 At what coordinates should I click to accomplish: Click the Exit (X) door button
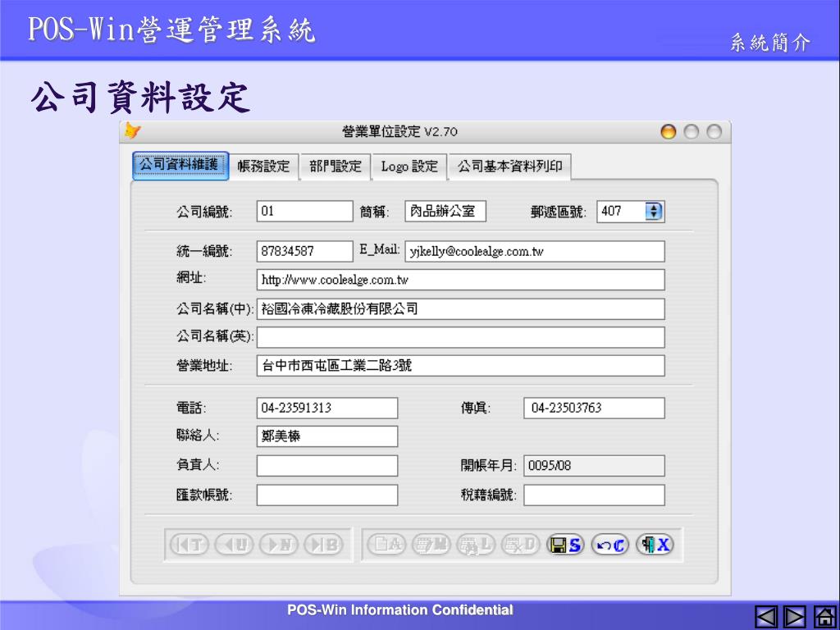click(655, 545)
